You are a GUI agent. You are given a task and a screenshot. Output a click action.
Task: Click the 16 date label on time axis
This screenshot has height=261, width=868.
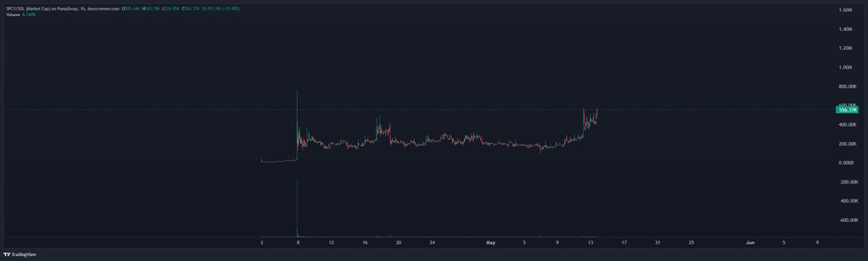[364, 243]
